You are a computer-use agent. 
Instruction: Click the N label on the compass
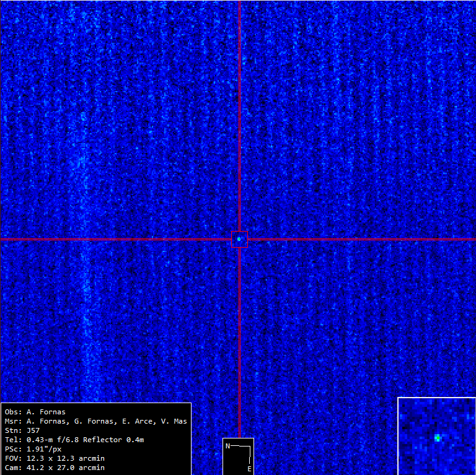pyautogui.click(x=227, y=446)
